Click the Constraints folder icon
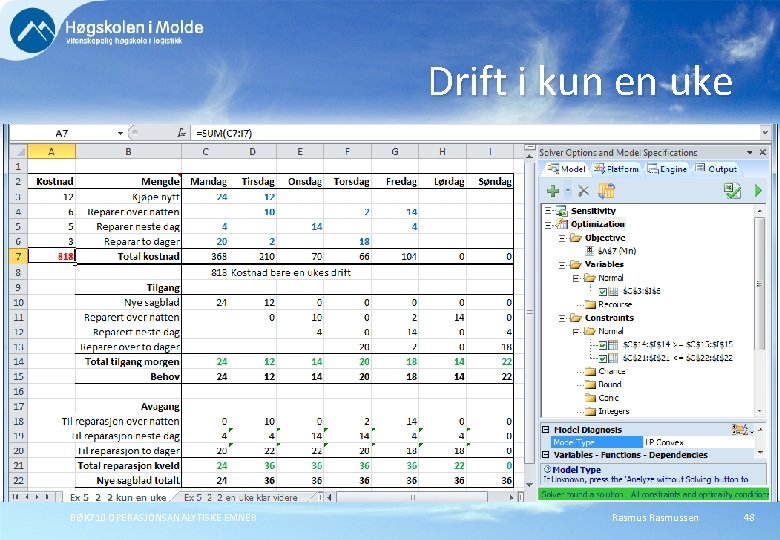 pyautogui.click(x=576, y=318)
